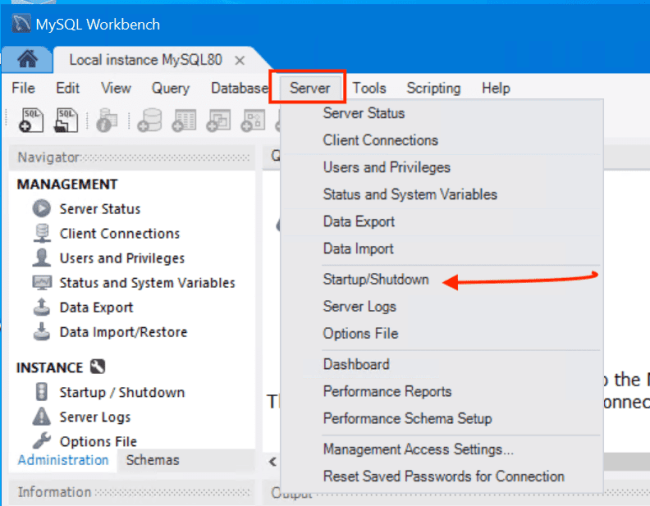Select Client Connections in Server menu
This screenshot has width=650, height=506.
[380, 140]
